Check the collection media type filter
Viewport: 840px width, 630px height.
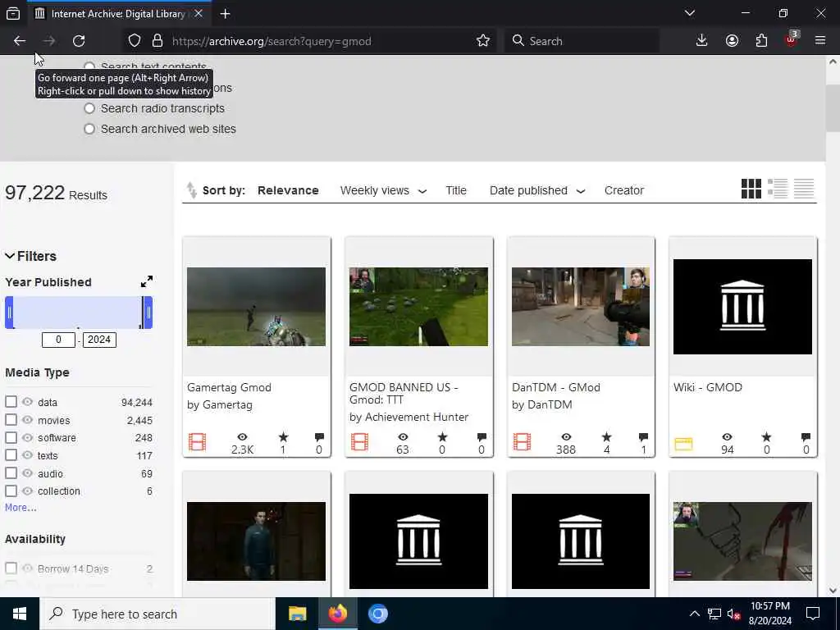(11, 491)
